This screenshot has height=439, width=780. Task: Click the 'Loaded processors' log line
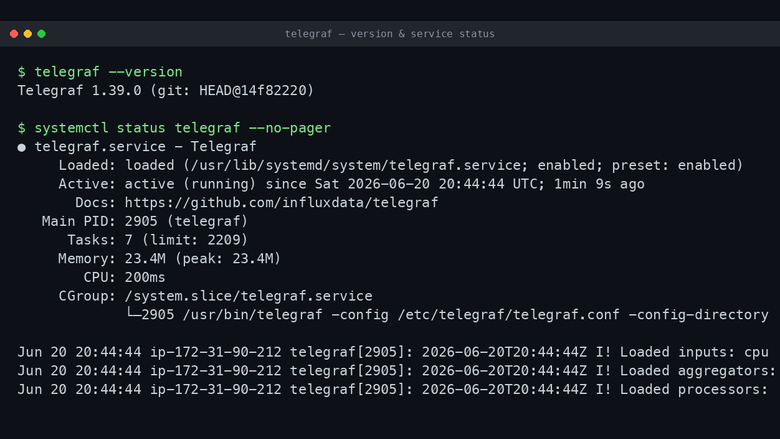pyautogui.click(x=393, y=390)
